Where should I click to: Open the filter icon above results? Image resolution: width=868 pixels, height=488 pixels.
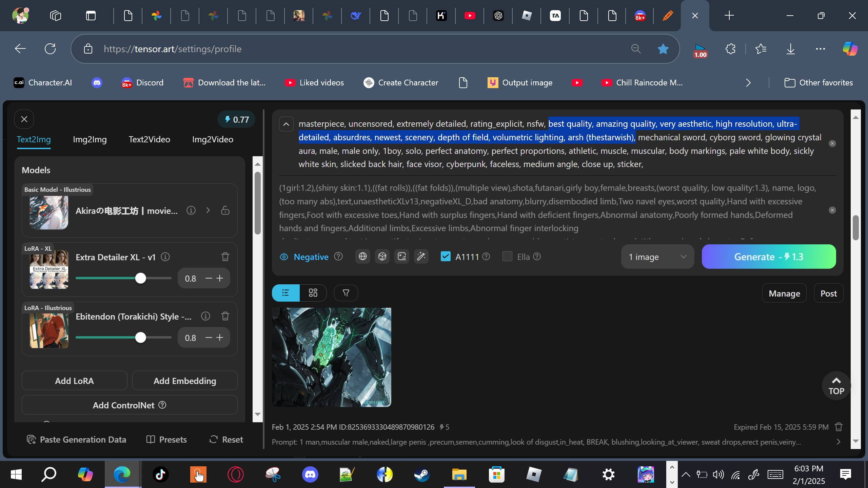click(346, 293)
